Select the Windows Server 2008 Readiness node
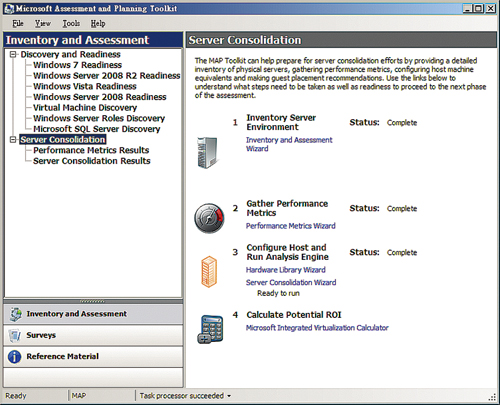500x405 pixels. pos(100,97)
